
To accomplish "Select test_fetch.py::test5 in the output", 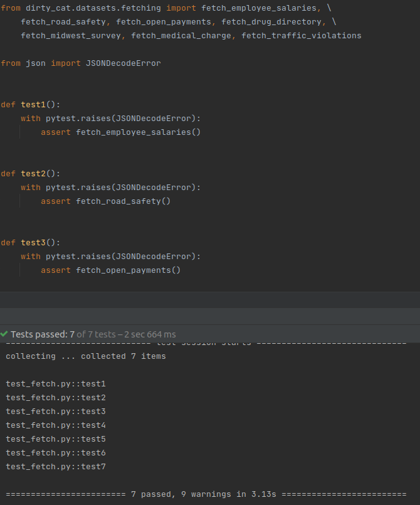I will [x=56, y=439].
